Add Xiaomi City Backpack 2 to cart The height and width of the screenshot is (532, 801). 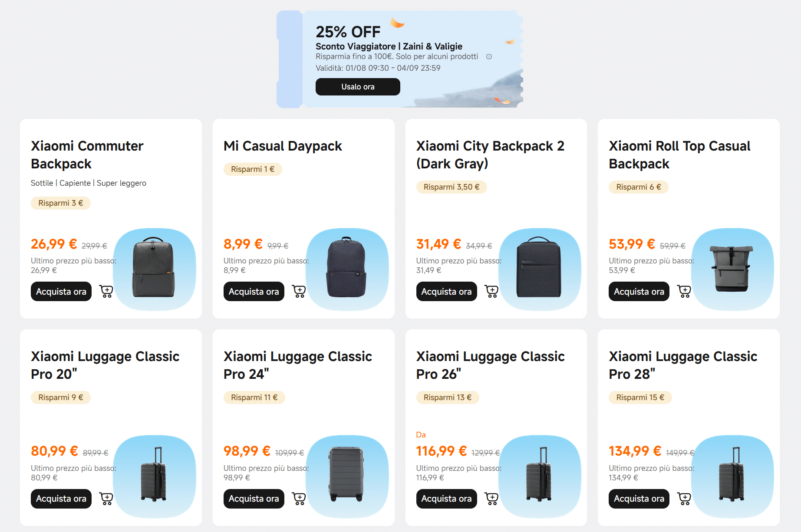[x=491, y=291]
